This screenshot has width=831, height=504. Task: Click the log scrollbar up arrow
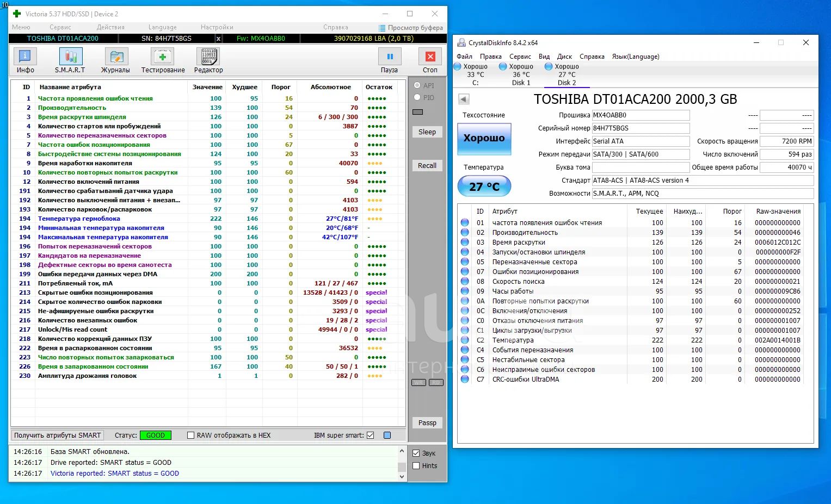[x=402, y=451]
